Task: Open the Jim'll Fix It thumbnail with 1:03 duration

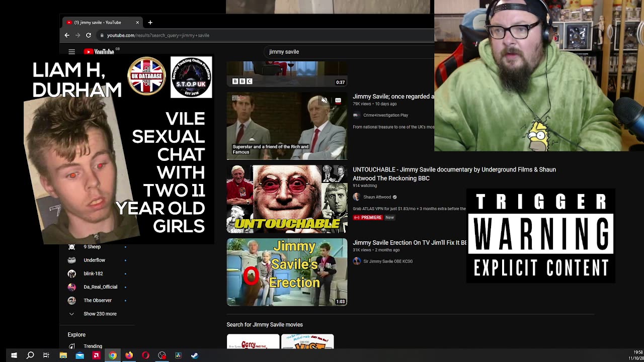Action: [x=287, y=272]
